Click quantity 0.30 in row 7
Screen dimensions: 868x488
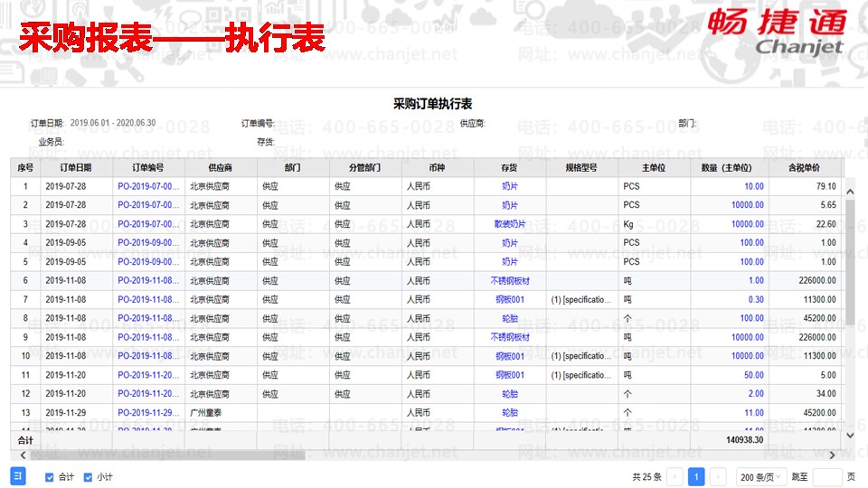[756, 299]
